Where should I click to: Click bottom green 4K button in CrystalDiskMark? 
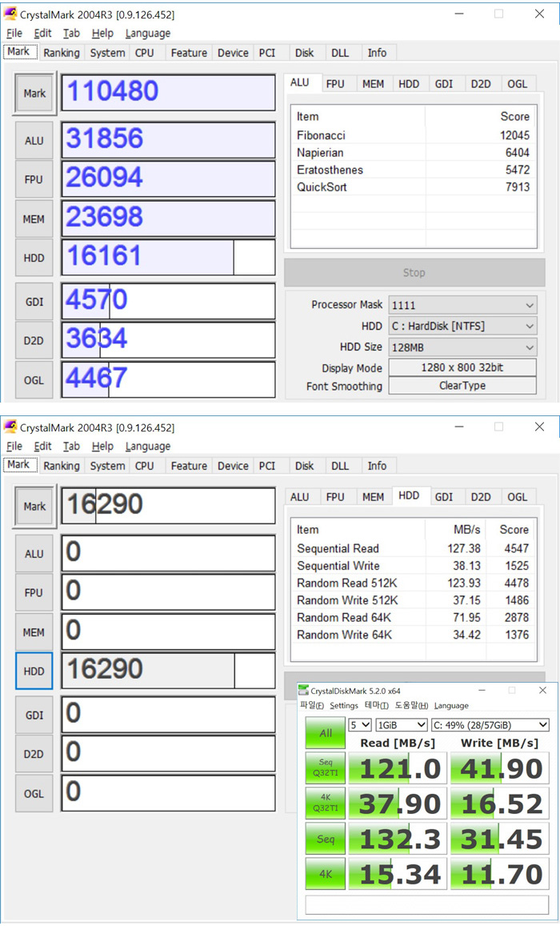325,873
